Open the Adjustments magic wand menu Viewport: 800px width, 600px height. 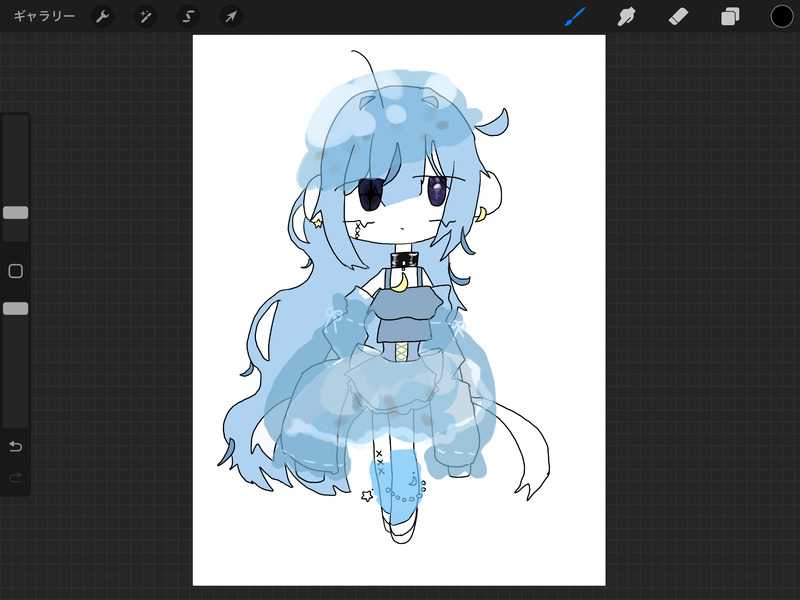(x=145, y=16)
